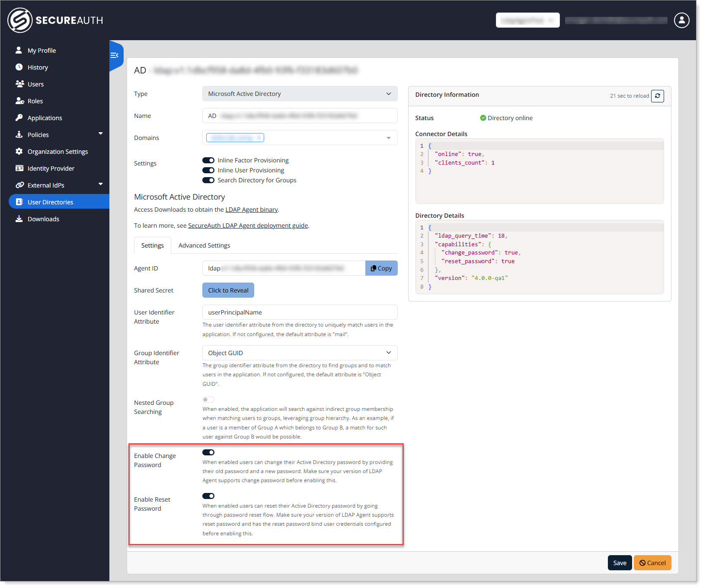This screenshot has width=703, height=588.
Task: Open the Type dropdown Microsoft Active Directory
Action: [300, 94]
